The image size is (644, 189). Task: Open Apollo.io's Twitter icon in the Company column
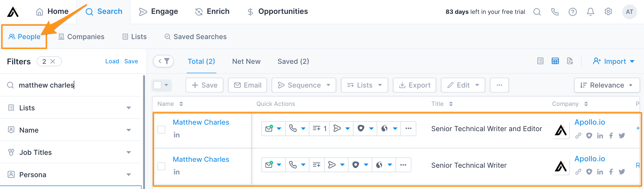[622, 136]
